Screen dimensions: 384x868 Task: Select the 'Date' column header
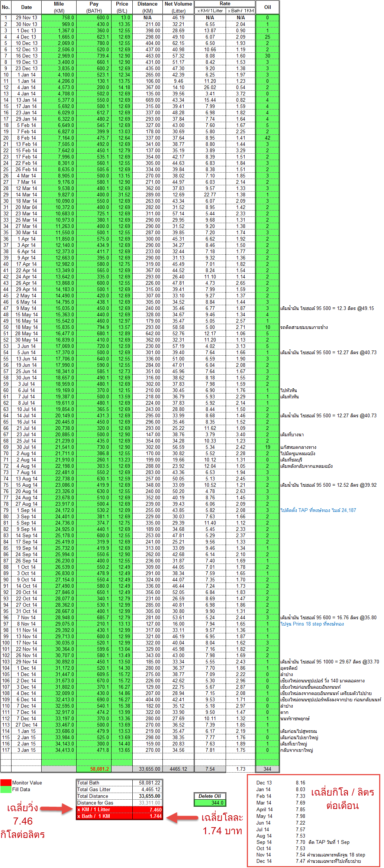[x=26, y=7]
